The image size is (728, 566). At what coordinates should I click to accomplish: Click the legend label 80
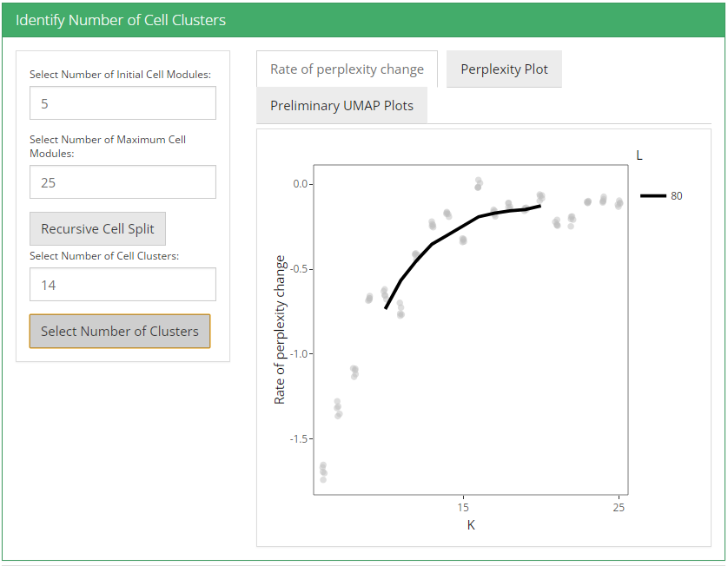677,196
